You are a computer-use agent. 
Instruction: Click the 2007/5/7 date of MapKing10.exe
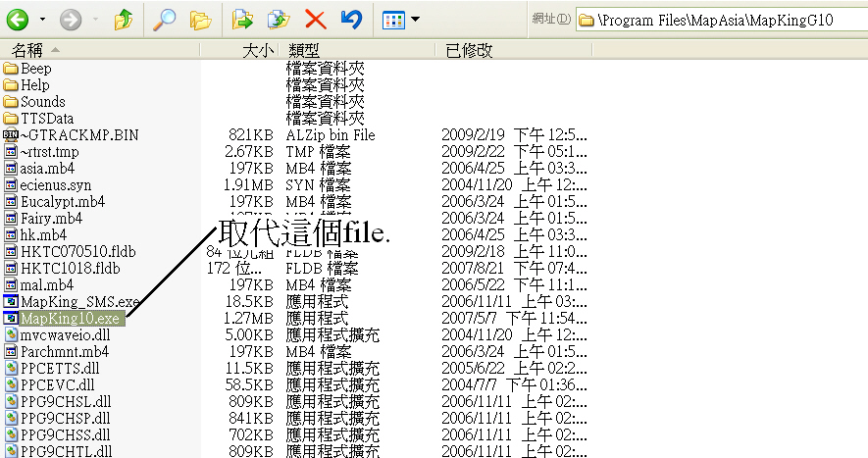pyautogui.click(x=514, y=318)
